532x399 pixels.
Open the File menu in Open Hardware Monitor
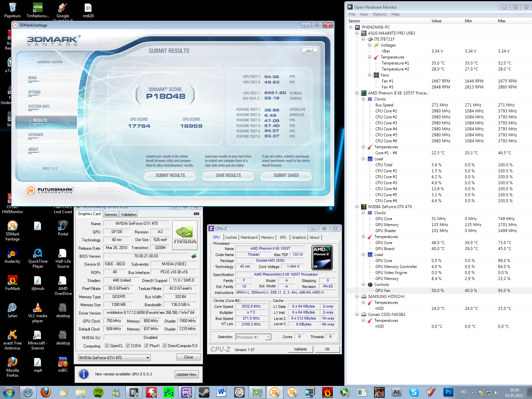(352, 14)
